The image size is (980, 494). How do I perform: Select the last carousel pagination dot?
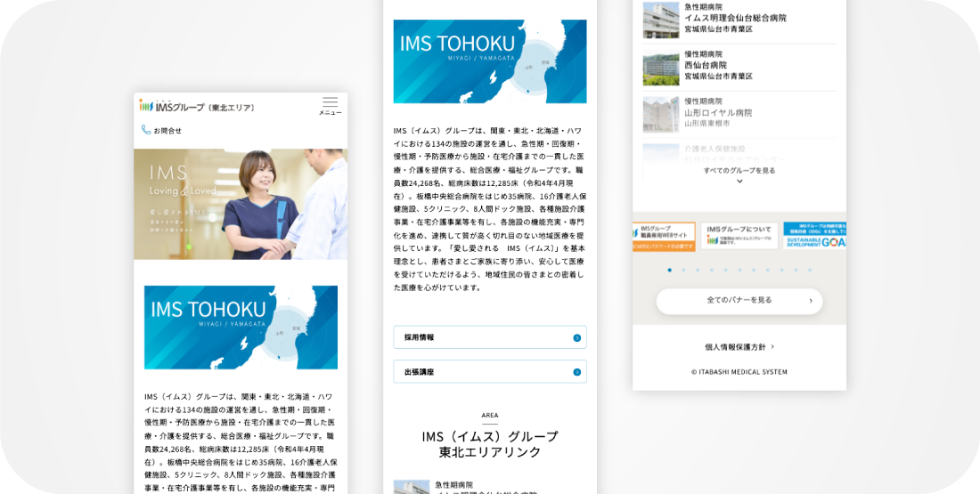coord(809,270)
